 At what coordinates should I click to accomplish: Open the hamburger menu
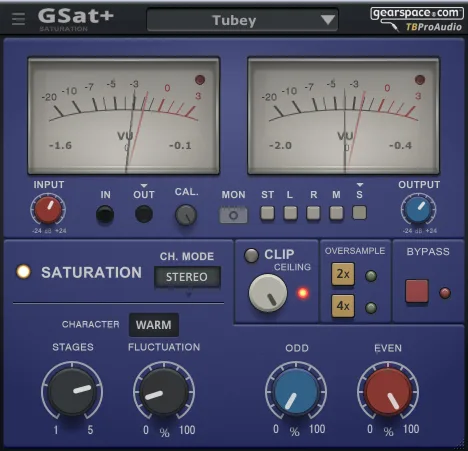pyautogui.click(x=18, y=19)
